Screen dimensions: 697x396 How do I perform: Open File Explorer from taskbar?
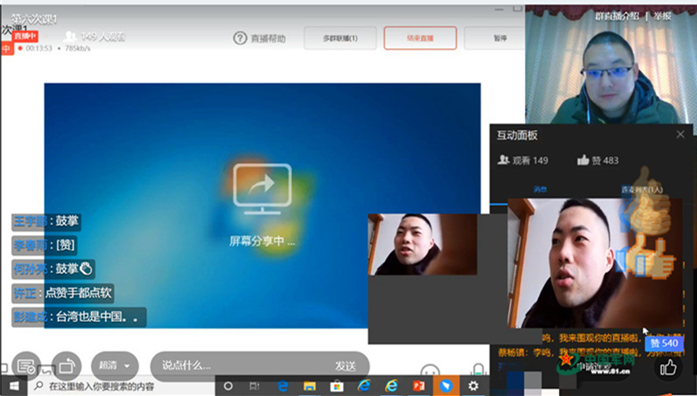(x=309, y=386)
